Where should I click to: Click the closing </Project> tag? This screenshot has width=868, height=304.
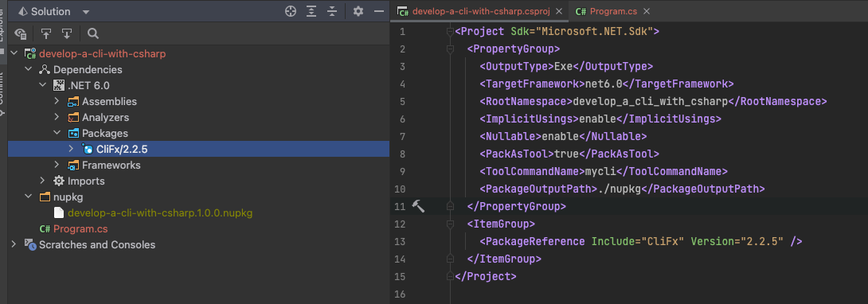coord(486,276)
